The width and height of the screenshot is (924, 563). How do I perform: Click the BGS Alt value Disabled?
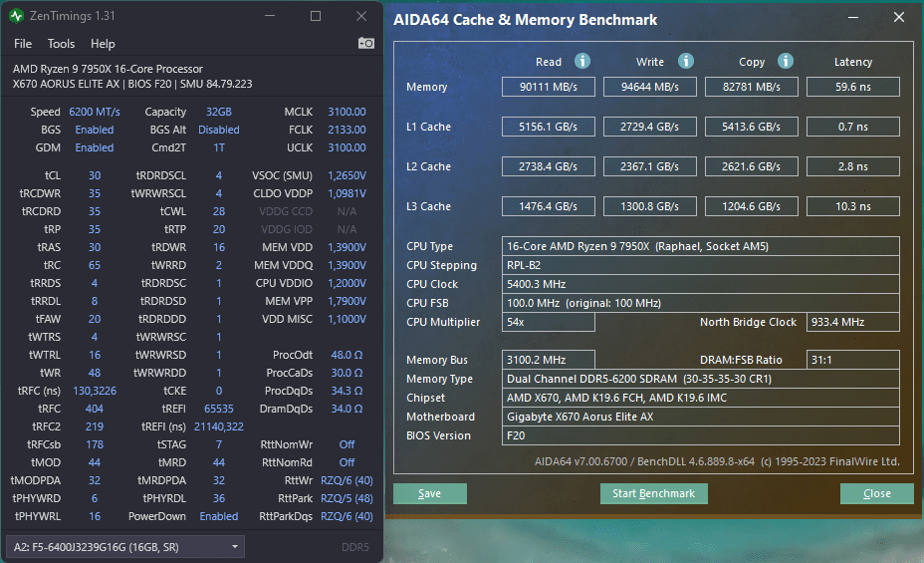(x=219, y=130)
